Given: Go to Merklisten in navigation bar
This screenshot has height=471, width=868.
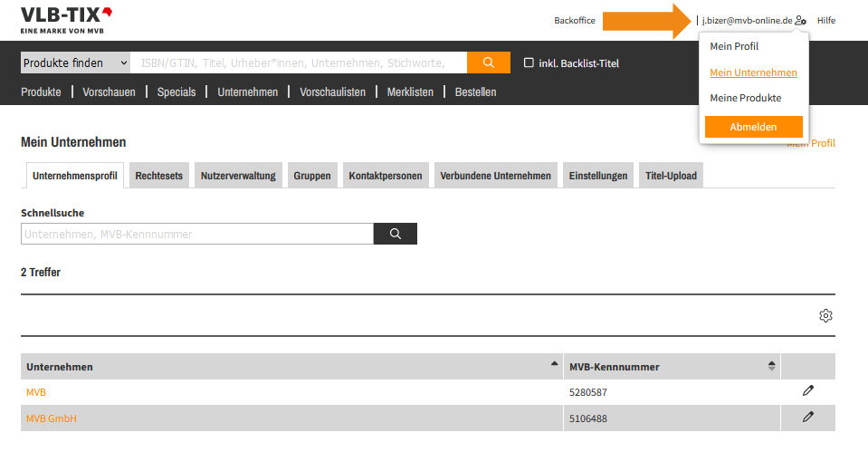Looking at the screenshot, I should [410, 92].
